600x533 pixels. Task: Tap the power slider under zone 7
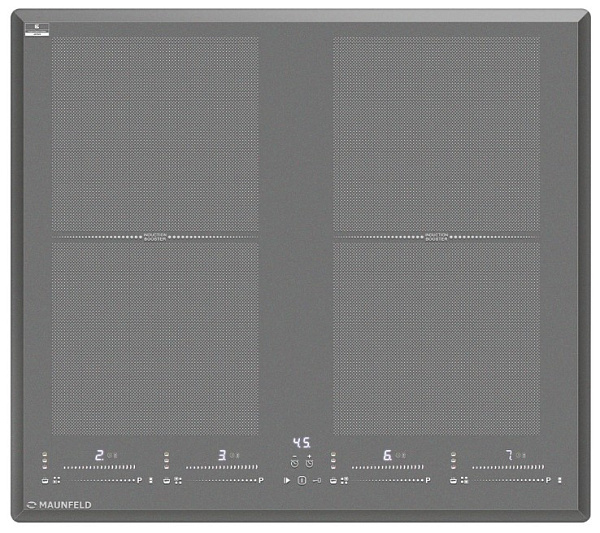[x=508, y=467]
